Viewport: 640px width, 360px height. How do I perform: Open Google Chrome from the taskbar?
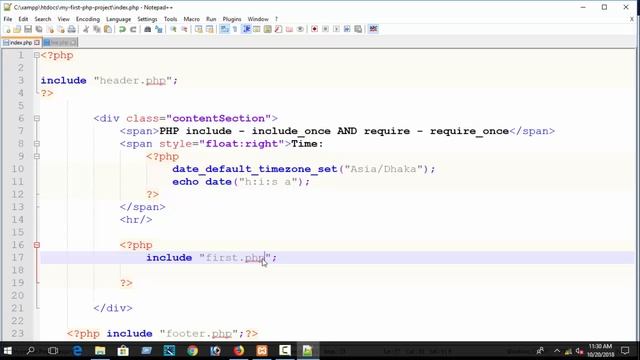pos(192,351)
